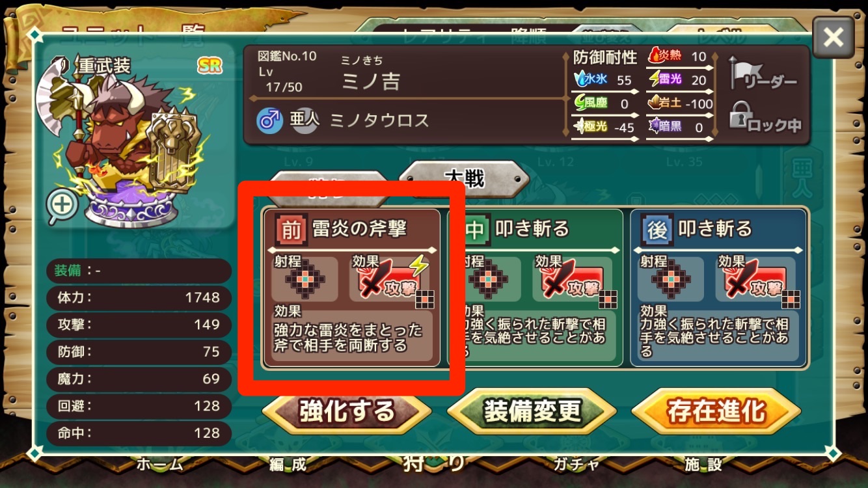Open the 存在進化 evolution button

[x=715, y=411]
